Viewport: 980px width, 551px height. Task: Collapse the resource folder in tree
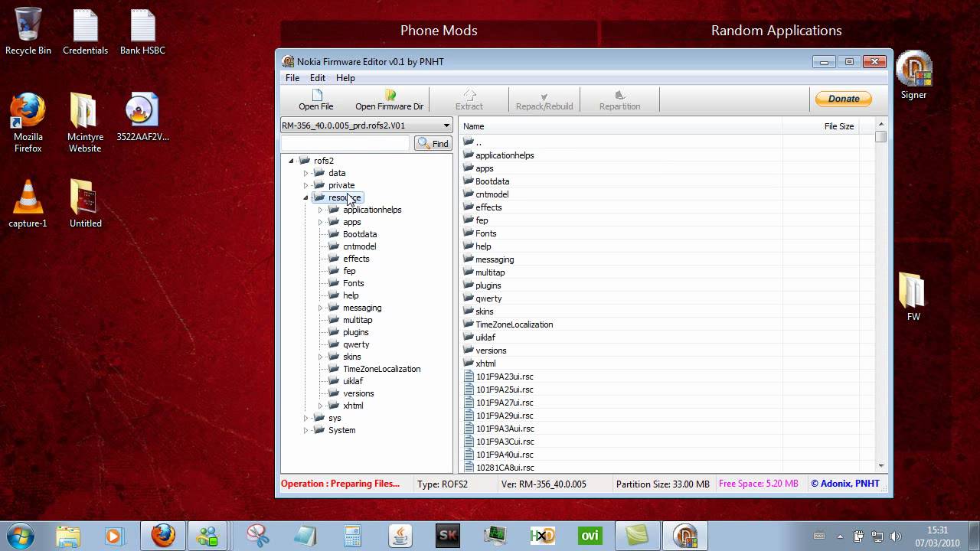305,197
